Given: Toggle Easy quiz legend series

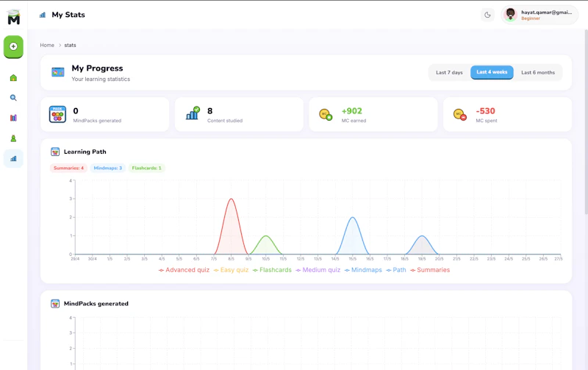Looking at the screenshot, I should 231,270.
